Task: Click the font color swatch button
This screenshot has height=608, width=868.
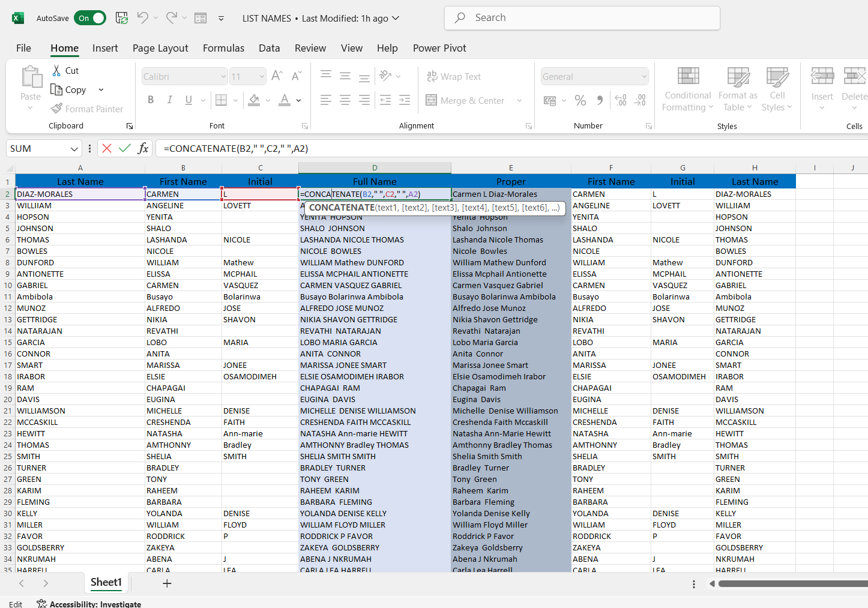Action: [x=285, y=100]
